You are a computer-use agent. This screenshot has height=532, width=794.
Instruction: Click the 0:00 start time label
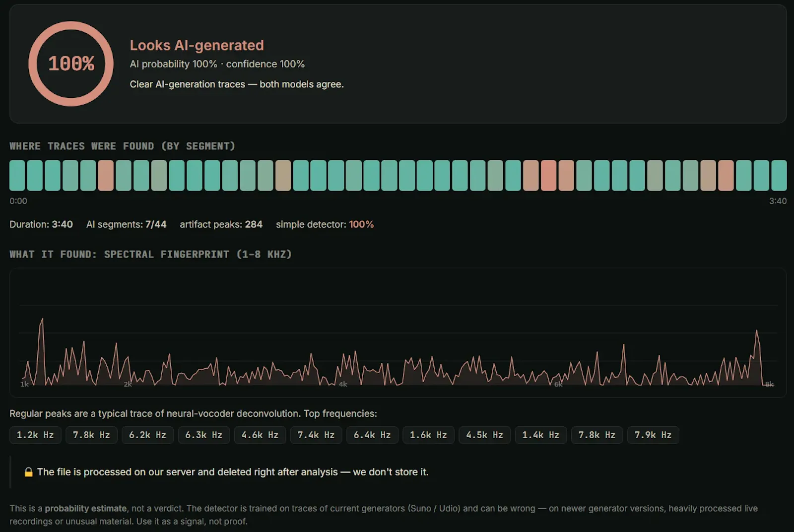tap(18, 201)
